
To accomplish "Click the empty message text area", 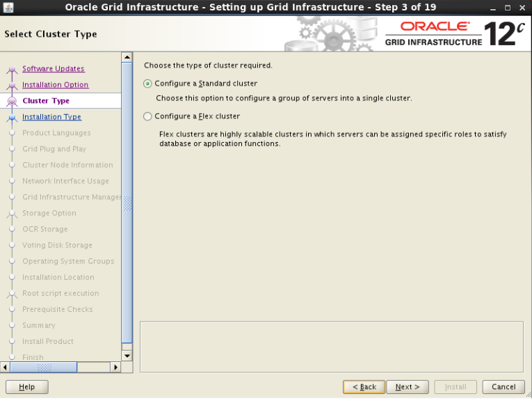I will tap(332, 347).
